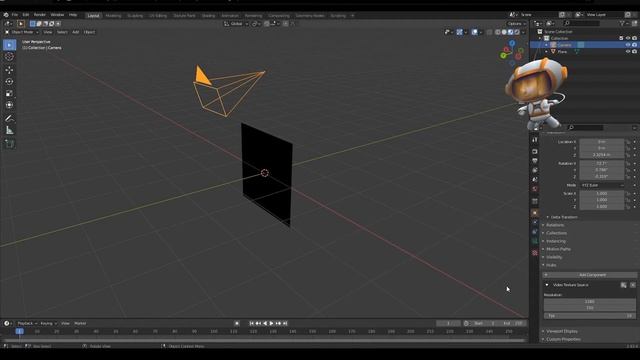Play the animation in reverse
Screen dimensions: 640x360
(x=265, y=323)
